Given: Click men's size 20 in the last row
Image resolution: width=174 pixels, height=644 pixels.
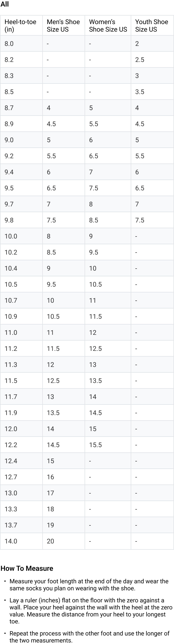Looking at the screenshot, I should tap(50, 541).
